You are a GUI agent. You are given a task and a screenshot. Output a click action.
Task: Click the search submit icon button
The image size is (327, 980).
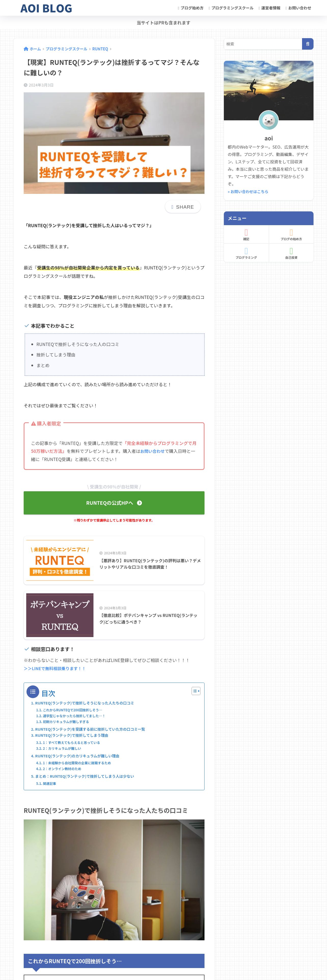coord(308,44)
